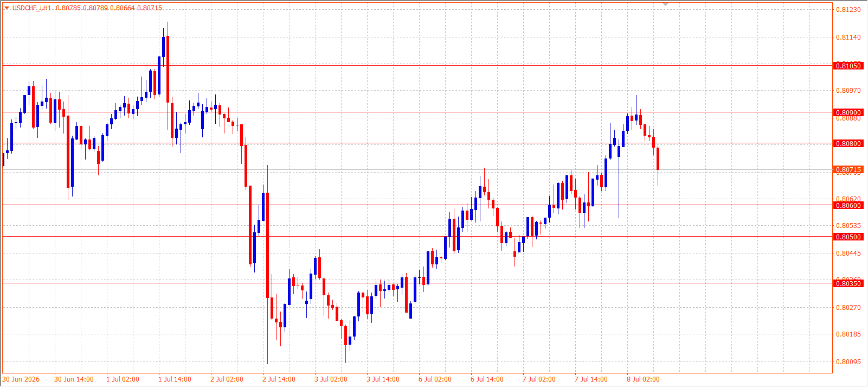This screenshot has width=868, height=387.
Task: Click the USDCHF_i,H1 chart title text
Action: pyautogui.click(x=32, y=8)
